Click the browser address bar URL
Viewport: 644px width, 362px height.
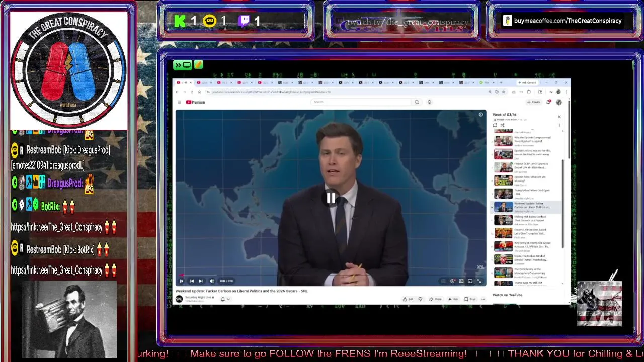(272, 92)
